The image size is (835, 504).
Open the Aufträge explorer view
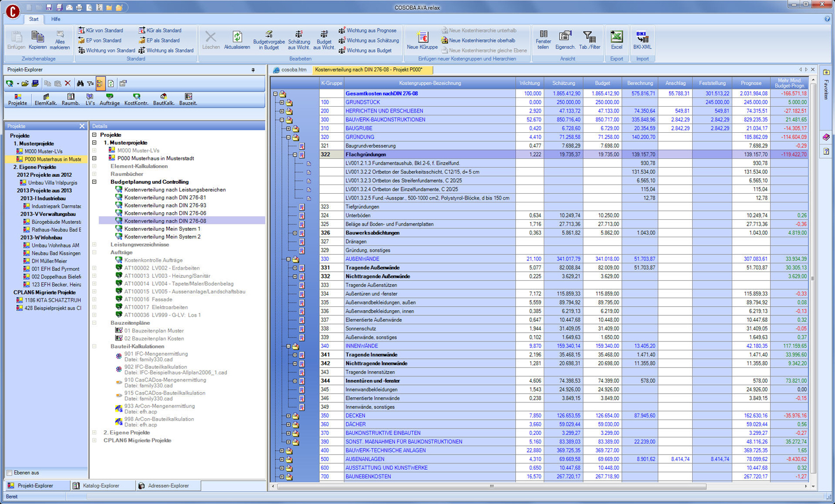point(109,99)
